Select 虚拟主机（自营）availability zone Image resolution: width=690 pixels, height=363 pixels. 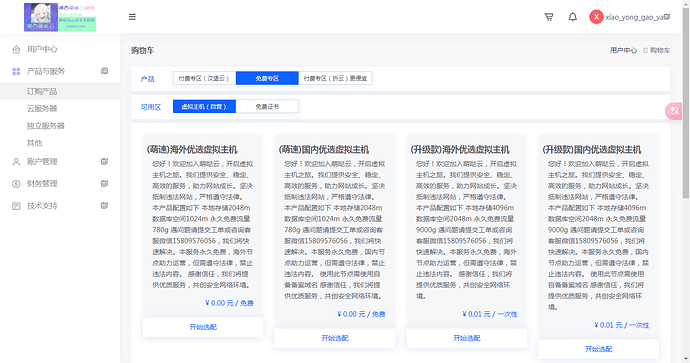[204, 106]
